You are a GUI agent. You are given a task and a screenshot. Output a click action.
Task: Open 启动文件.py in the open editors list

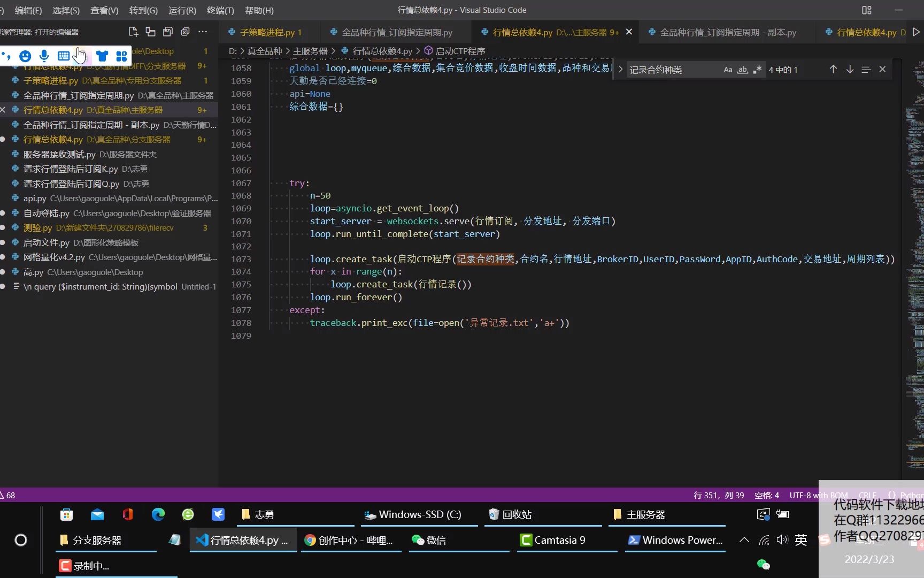[x=109, y=242]
